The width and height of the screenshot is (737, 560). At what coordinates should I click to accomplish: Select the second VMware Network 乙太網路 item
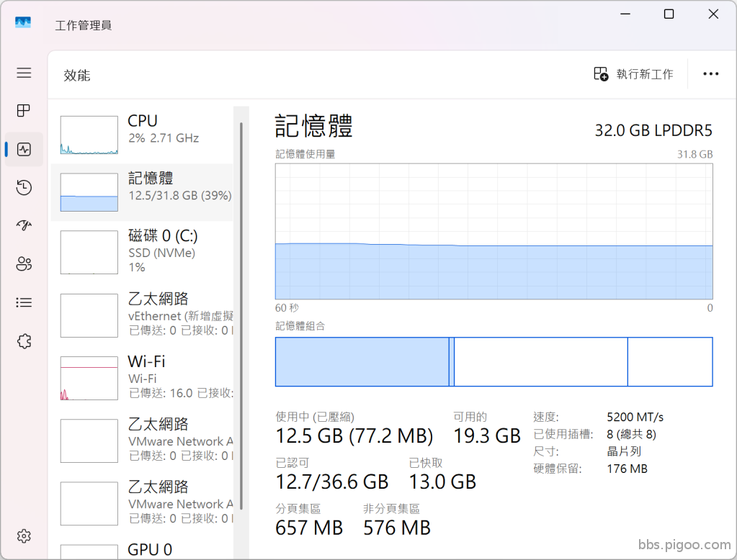click(142, 503)
